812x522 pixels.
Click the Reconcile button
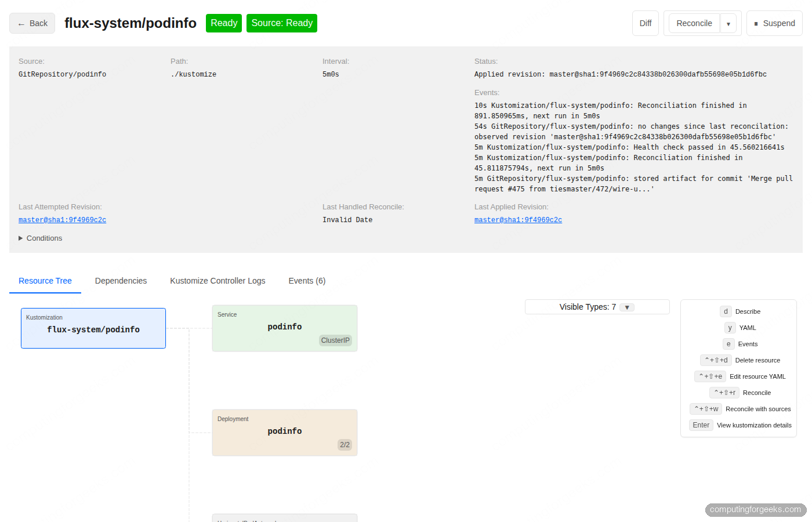tap(694, 23)
